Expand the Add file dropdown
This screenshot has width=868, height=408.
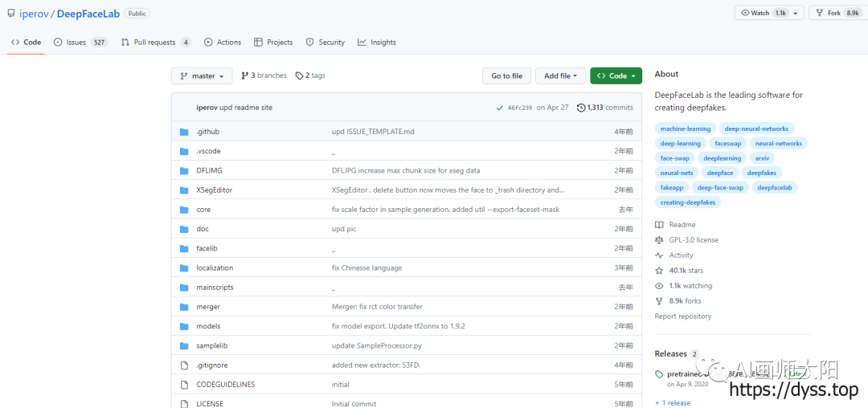click(560, 75)
